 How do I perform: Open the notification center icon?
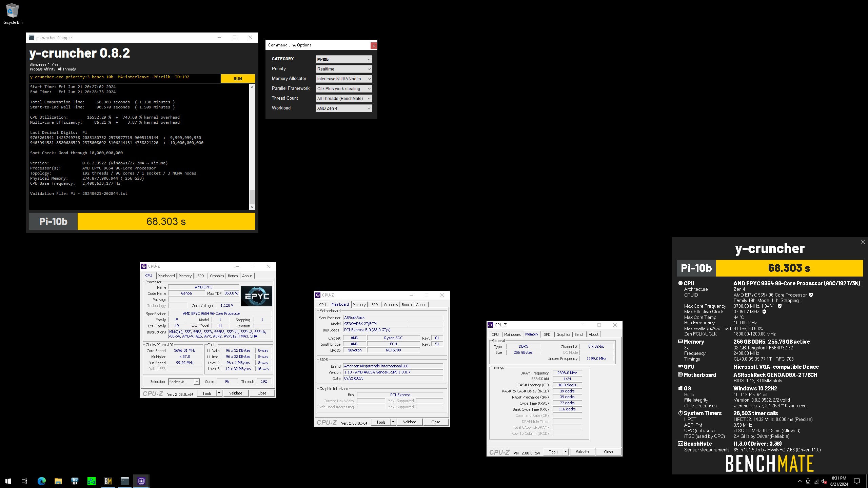click(x=857, y=481)
